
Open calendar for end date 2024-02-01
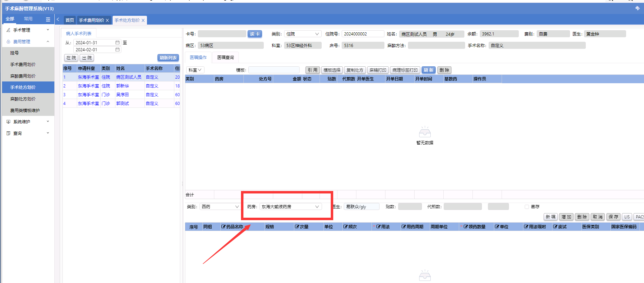pos(118,50)
